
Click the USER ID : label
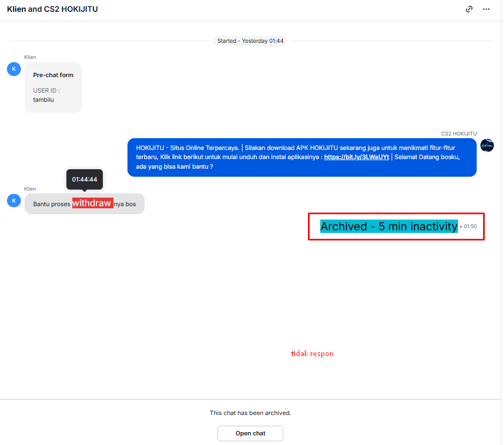tap(46, 90)
